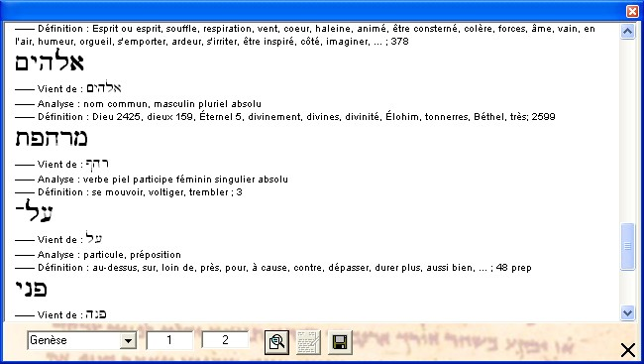Select the large Hebrew heading פני

32,289
